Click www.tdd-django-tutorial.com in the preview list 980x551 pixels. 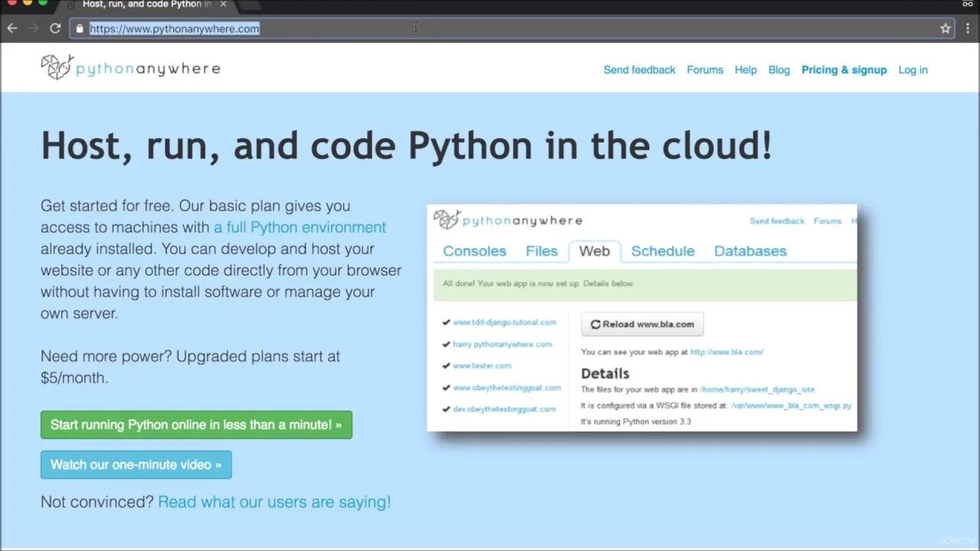pyautogui.click(x=505, y=322)
